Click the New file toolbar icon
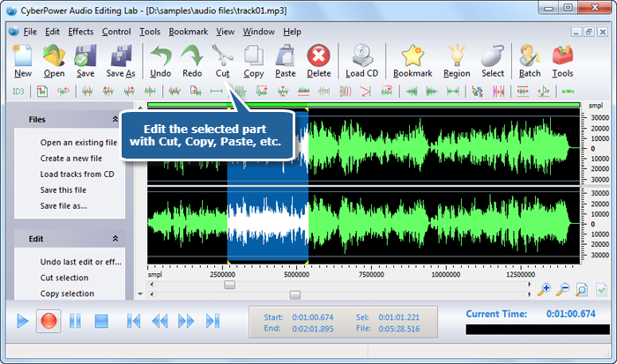Screen dimensions: 617x364 (22, 56)
